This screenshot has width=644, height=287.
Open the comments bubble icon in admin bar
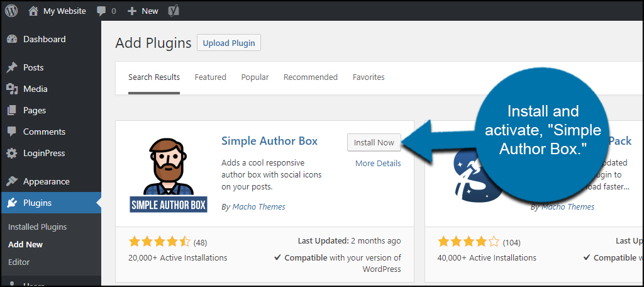(x=101, y=11)
